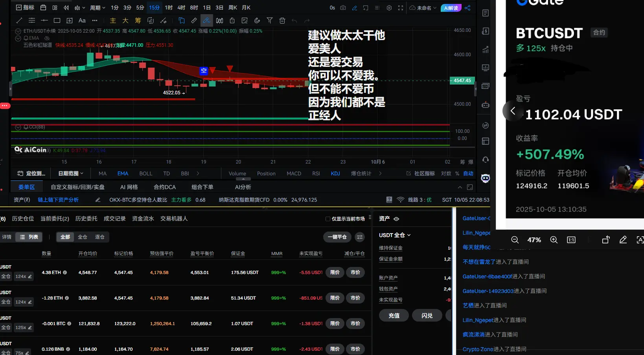Collapse the EMA indicator legend
The height and width of the screenshot is (355, 644).
click(x=18, y=38)
